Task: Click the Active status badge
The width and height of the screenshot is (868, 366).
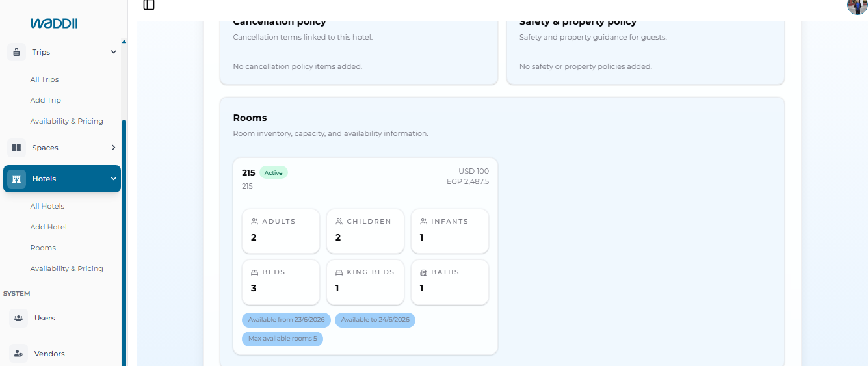Action: 273,173
